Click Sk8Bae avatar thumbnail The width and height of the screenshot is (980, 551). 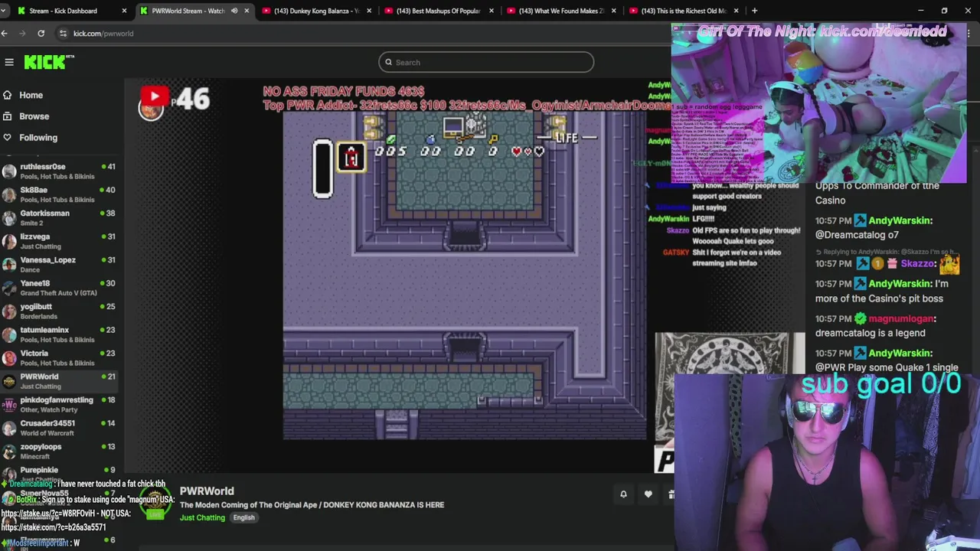pyautogui.click(x=9, y=194)
